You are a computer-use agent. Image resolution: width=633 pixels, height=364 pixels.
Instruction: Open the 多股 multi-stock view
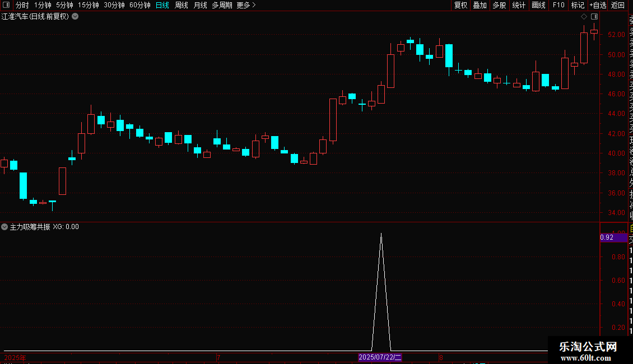pos(499,5)
